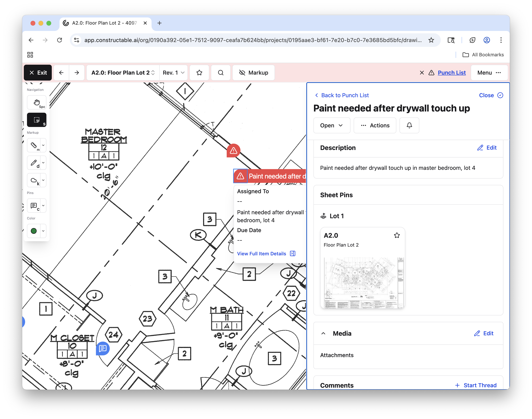Start a new comment thread
Screen dimensions: 532x419
(476, 385)
